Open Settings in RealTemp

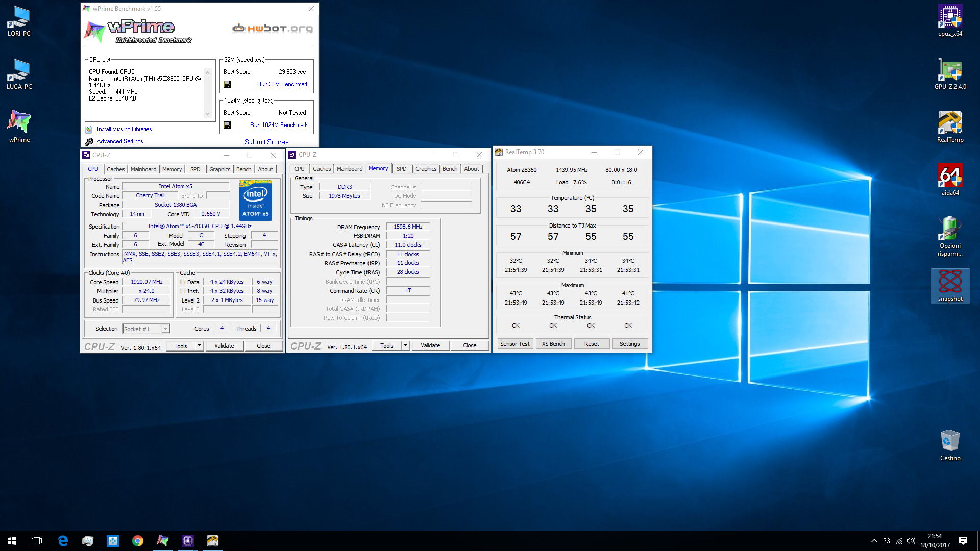pyautogui.click(x=629, y=344)
